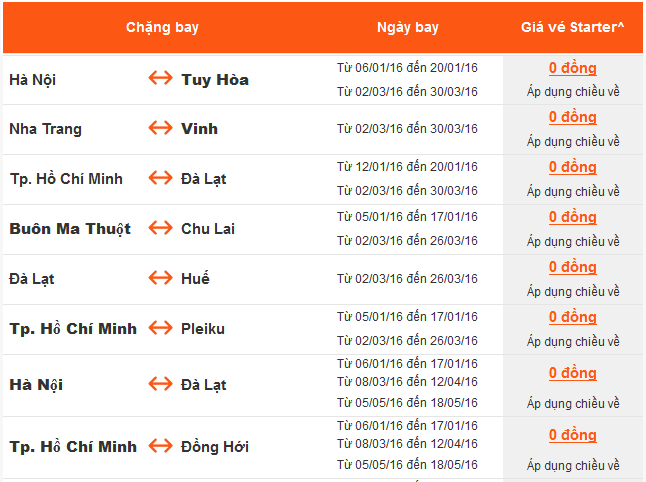Choose the 0 đồng fare for Pleiku route
This screenshot has height=482, width=646.
(573, 317)
